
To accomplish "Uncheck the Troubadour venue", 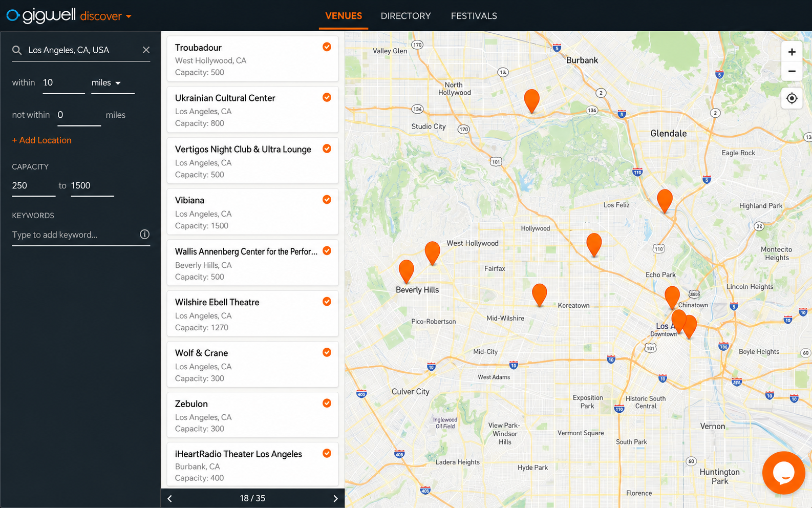I will tap(327, 47).
